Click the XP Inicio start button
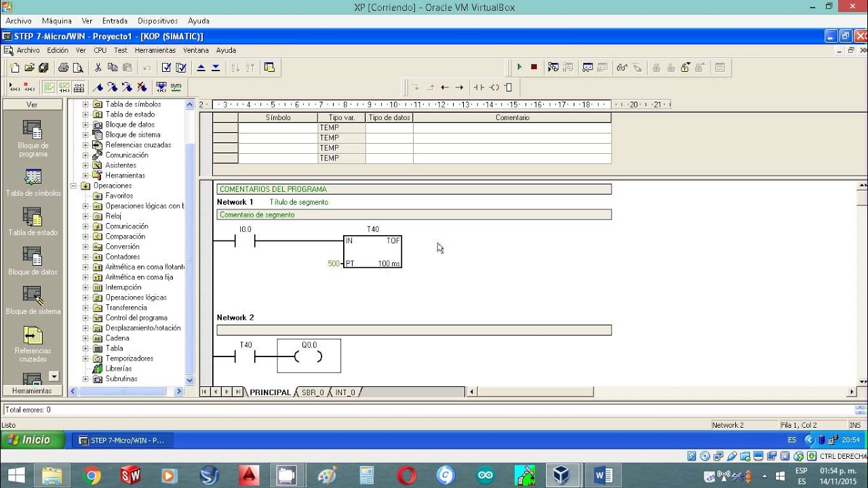Image resolution: width=868 pixels, height=488 pixels. click(33, 440)
